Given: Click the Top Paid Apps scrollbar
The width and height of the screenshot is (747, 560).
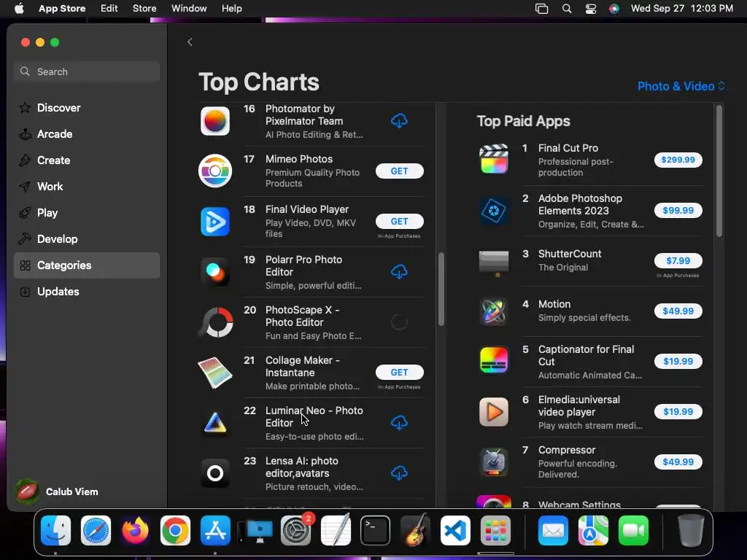Looking at the screenshot, I should tap(719, 171).
